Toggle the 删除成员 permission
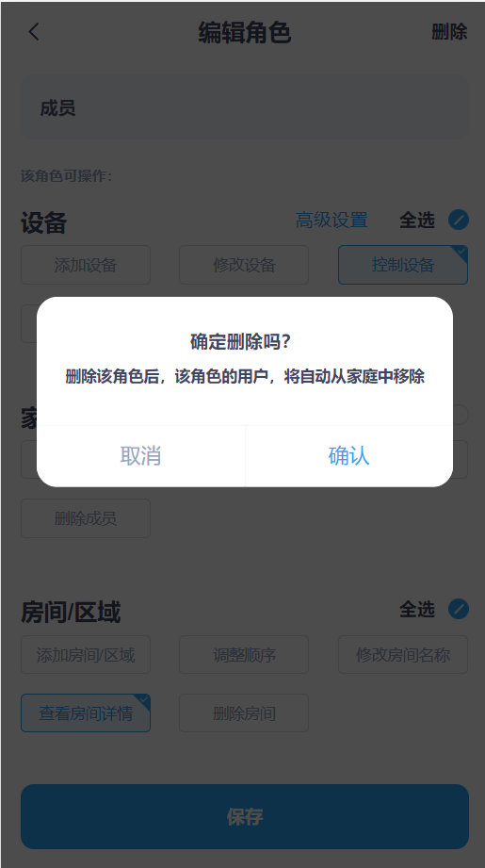This screenshot has height=868, width=485. point(86,518)
